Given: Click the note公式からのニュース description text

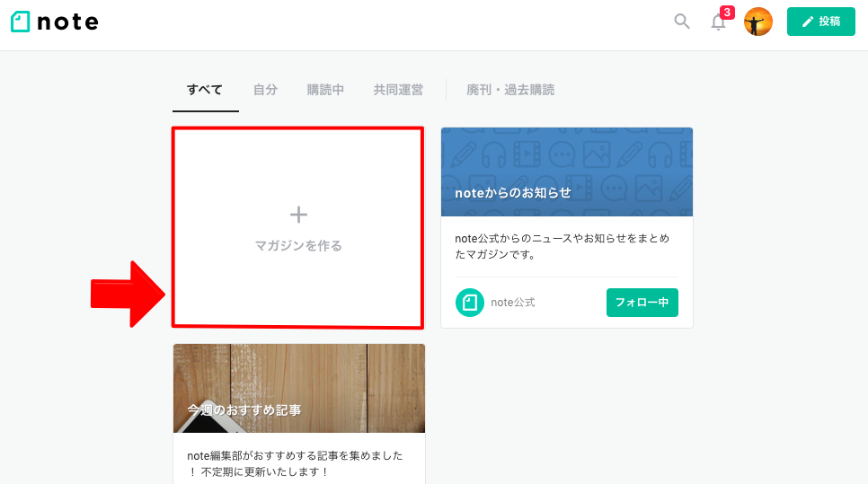Looking at the screenshot, I should (x=562, y=246).
